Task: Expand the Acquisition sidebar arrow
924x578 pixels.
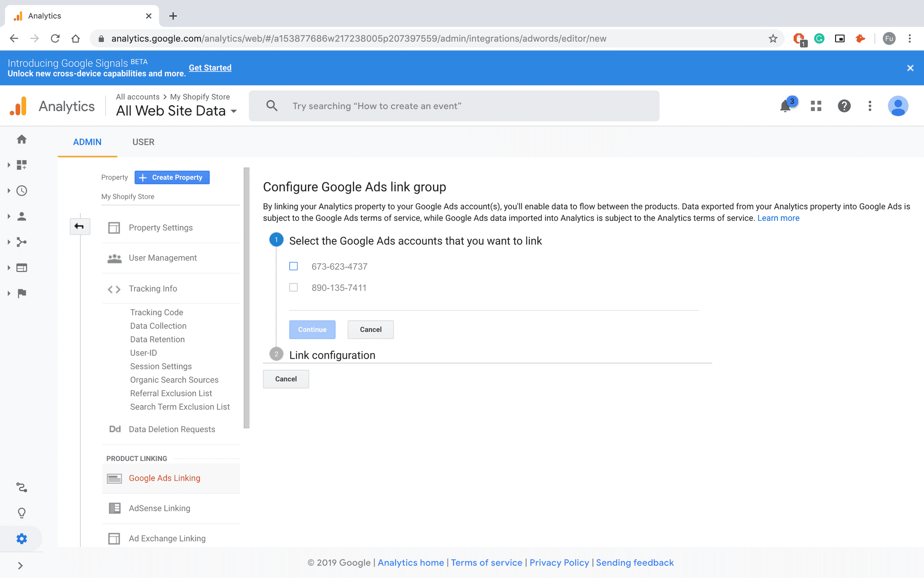Action: pos(9,242)
